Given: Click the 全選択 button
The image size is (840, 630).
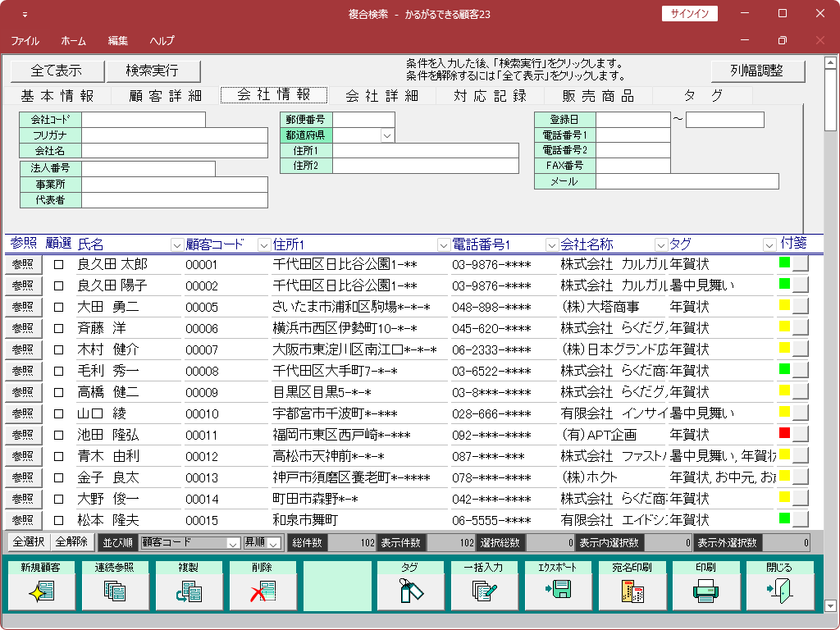Looking at the screenshot, I should (x=29, y=542).
